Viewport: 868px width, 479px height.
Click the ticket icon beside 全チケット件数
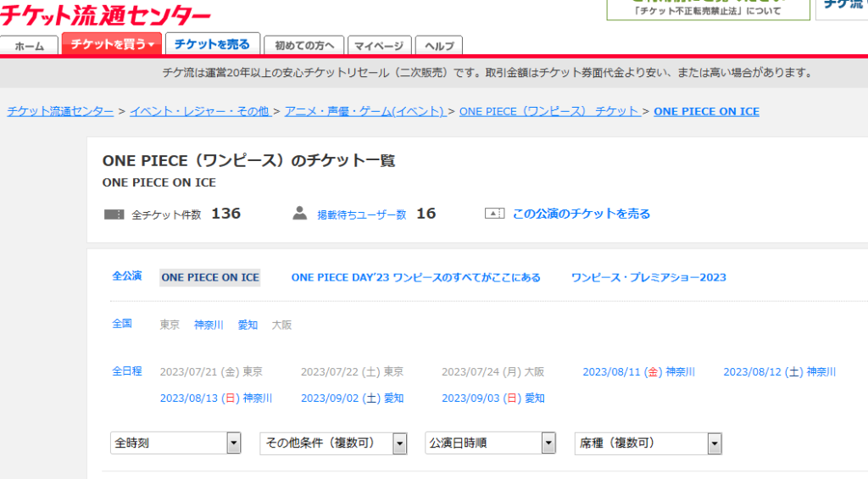tap(114, 214)
